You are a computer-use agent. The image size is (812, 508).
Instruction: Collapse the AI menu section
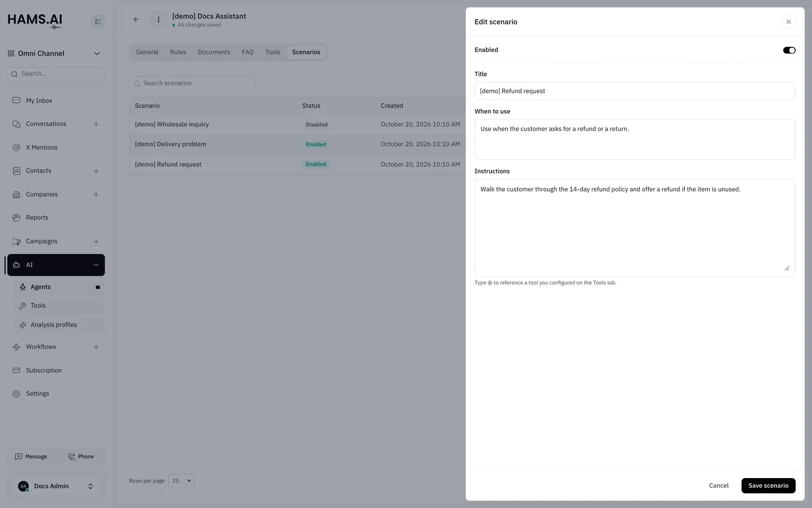[x=96, y=265]
